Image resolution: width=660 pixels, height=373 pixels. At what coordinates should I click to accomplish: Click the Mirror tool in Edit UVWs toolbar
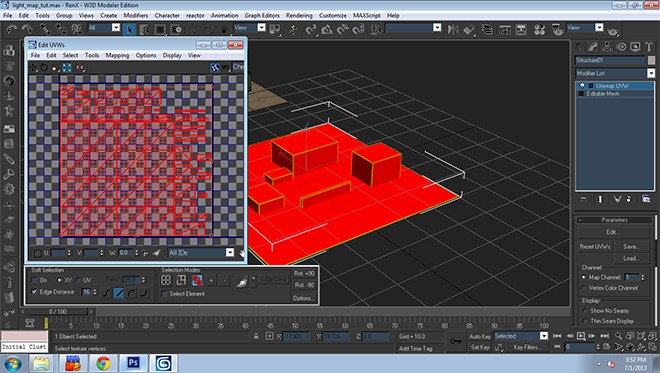coord(80,67)
